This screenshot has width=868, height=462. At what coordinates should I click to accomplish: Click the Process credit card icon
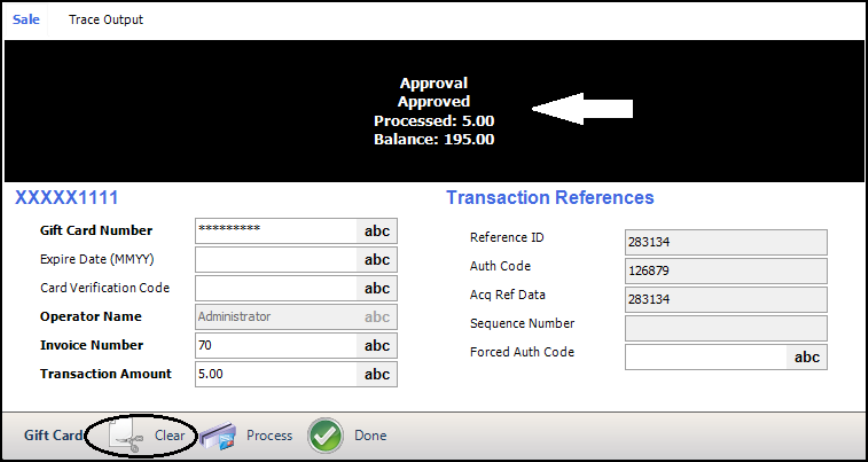[x=218, y=435]
